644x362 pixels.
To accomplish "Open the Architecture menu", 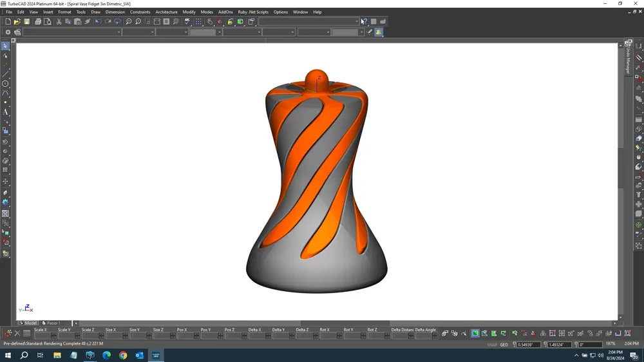I will [166, 12].
